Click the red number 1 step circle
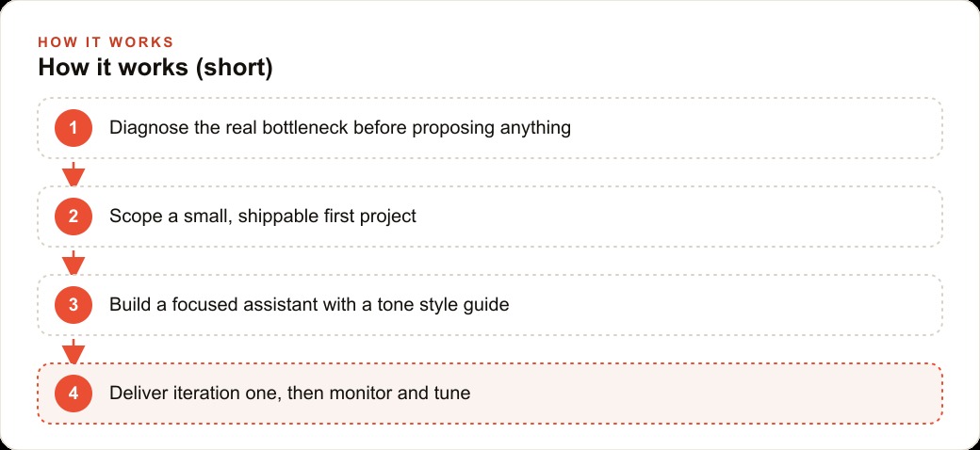This screenshot has width=980, height=450. pyautogui.click(x=73, y=128)
